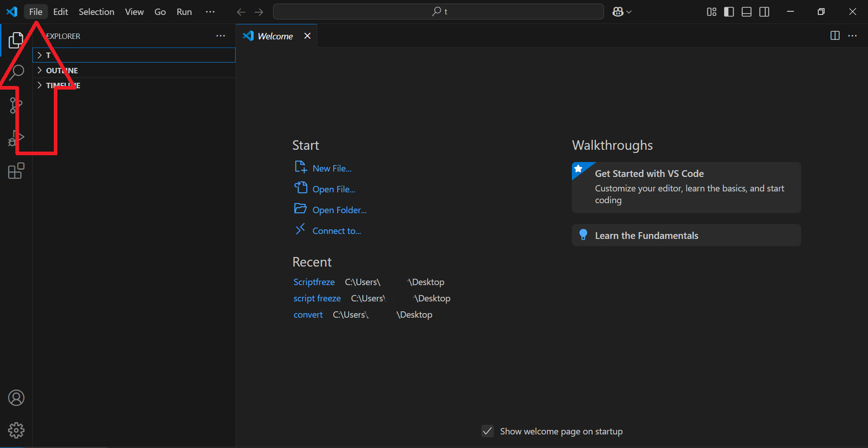The image size is (868, 448).
Task: Click the EXPLORER panel title
Action: (63, 36)
